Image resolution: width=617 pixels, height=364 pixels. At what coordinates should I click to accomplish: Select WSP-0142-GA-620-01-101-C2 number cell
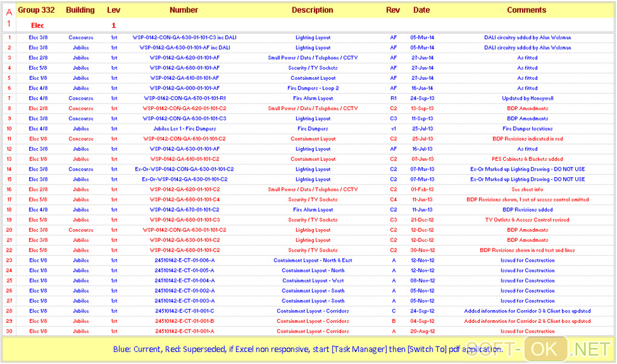[x=184, y=190]
